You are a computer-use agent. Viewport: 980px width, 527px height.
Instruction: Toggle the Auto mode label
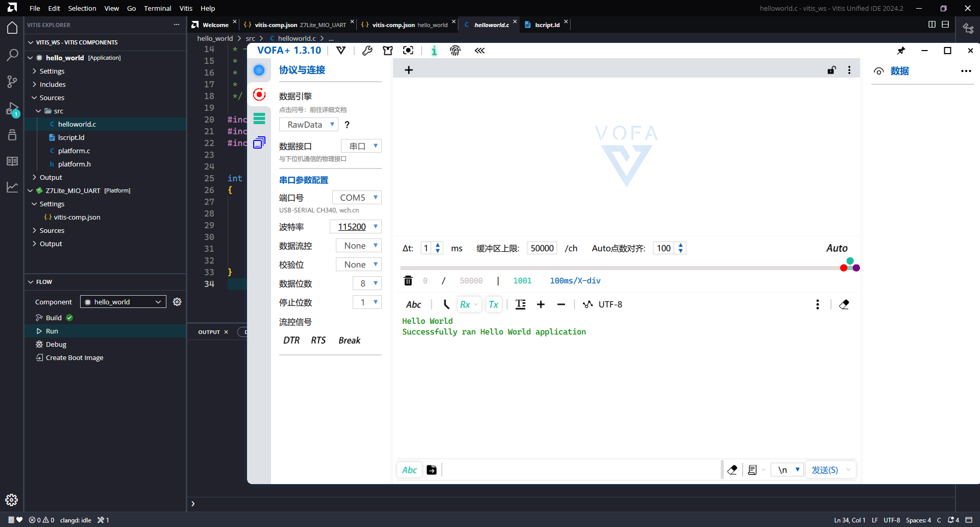837,248
